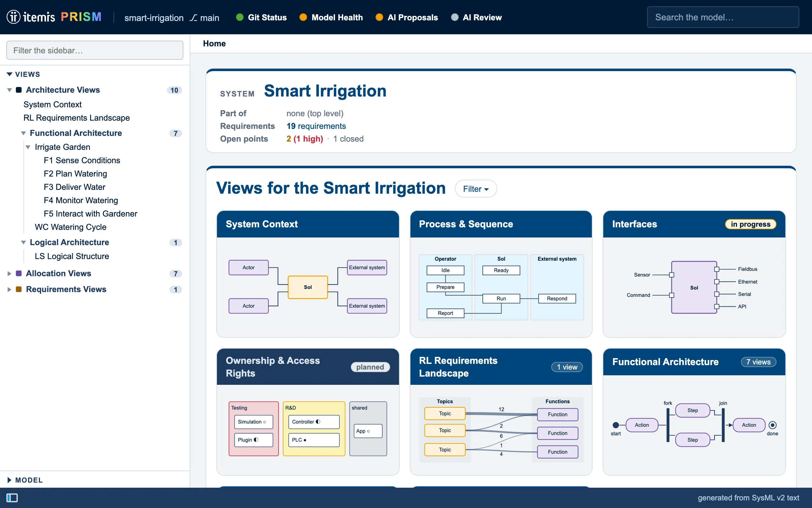Open the 19 requirements link
The height and width of the screenshot is (508, 812).
point(316,126)
